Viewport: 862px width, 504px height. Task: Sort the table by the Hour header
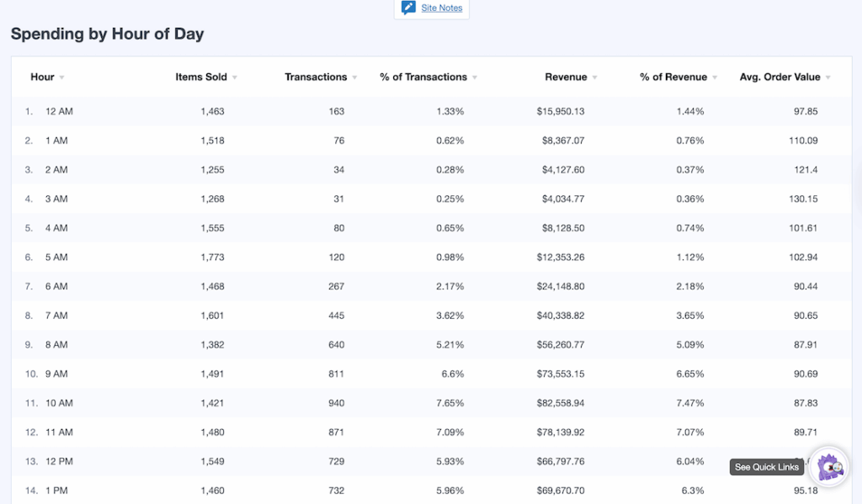41,77
